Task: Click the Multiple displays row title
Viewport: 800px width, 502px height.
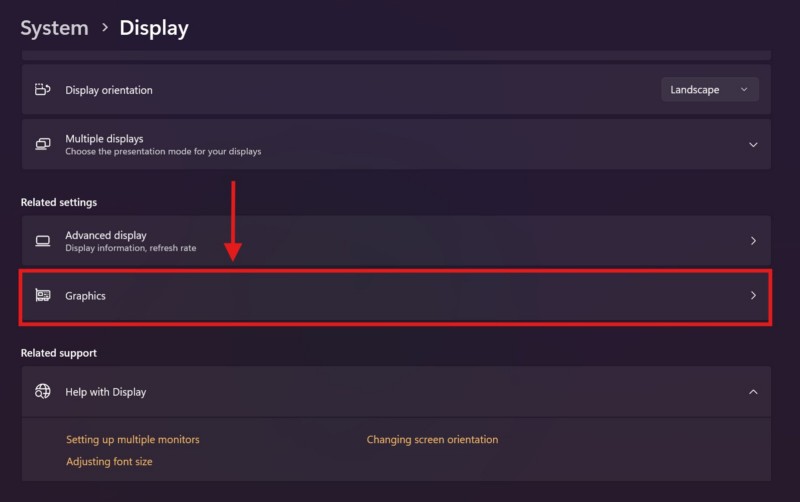Action: [x=104, y=139]
